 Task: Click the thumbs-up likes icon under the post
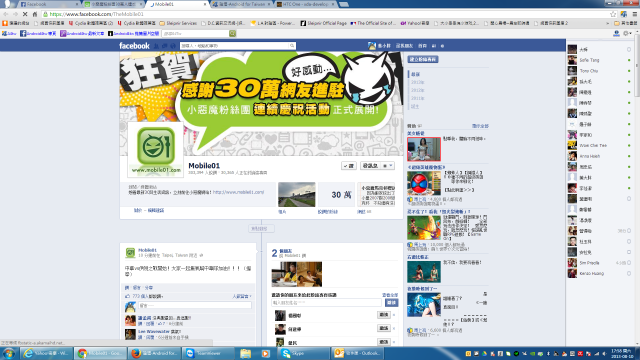coord(127,296)
